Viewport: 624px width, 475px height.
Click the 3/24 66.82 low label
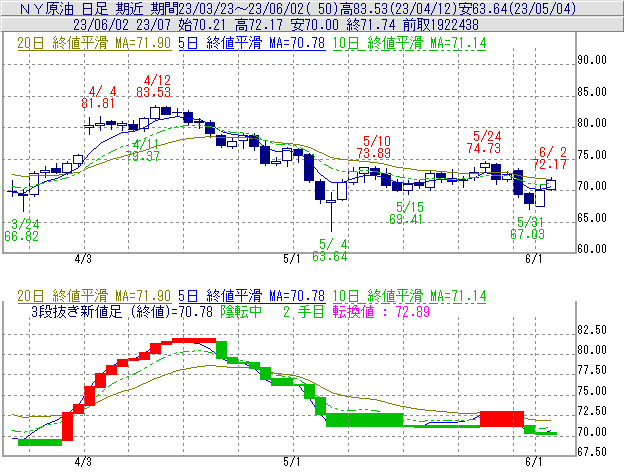(22, 230)
